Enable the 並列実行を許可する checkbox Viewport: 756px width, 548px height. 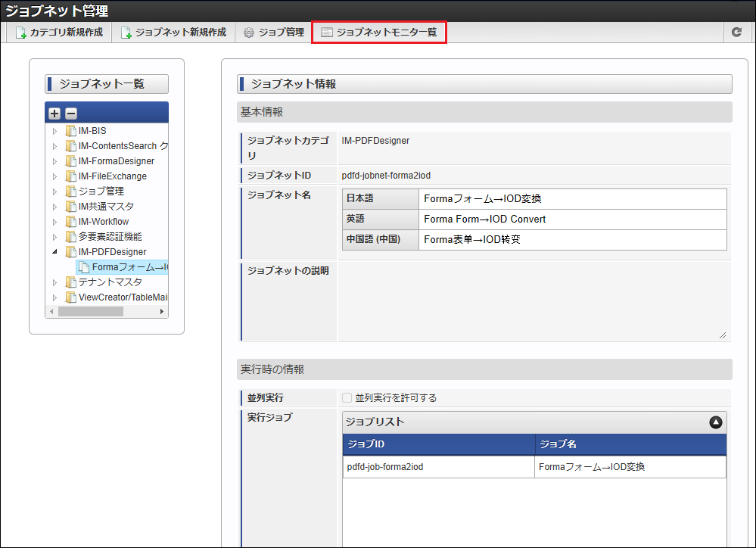click(x=347, y=398)
